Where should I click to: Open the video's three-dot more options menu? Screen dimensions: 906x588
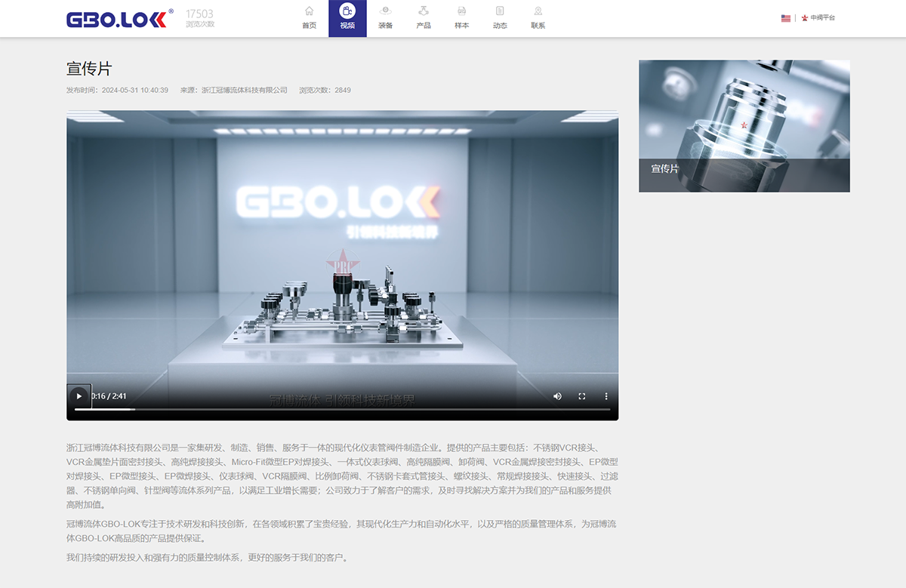pyautogui.click(x=606, y=396)
